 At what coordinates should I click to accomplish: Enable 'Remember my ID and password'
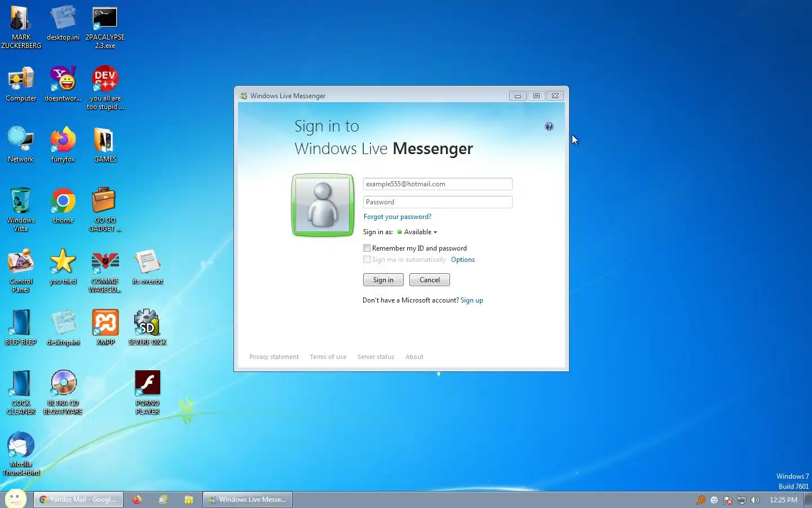coord(367,248)
